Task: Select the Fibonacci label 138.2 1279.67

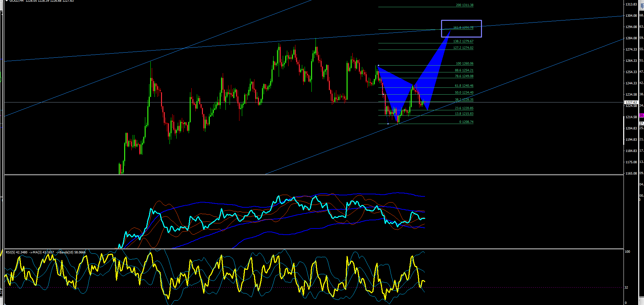Action: point(463,41)
